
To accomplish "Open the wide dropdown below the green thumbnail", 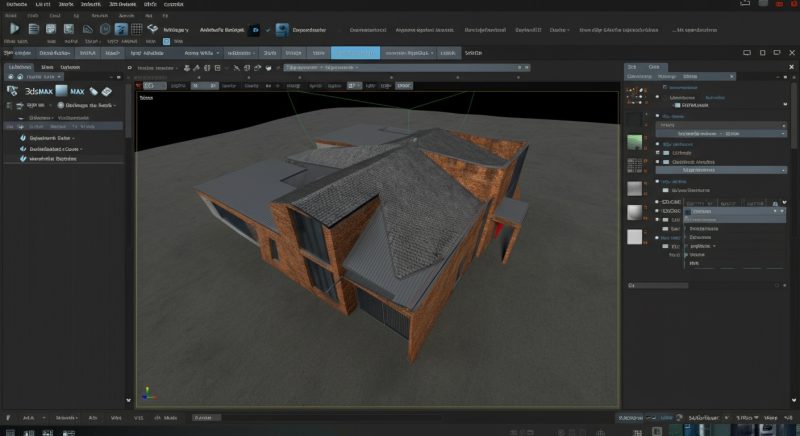I will [721, 170].
